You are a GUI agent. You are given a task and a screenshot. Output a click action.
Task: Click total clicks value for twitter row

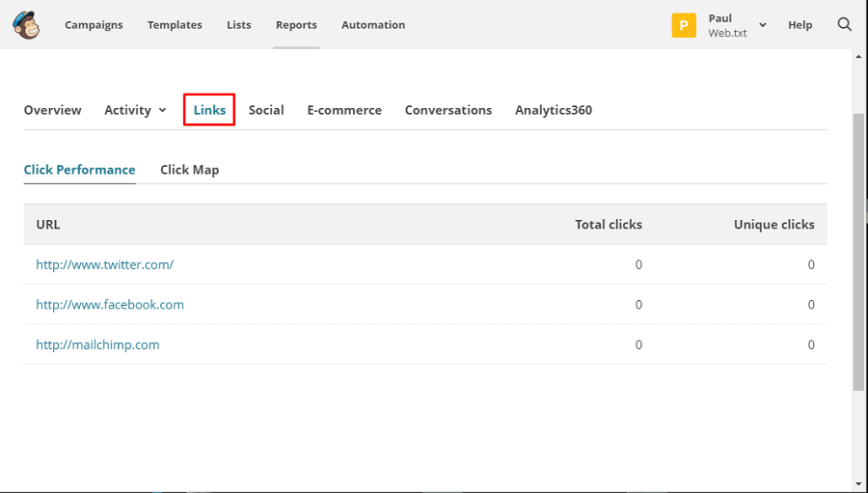coord(638,264)
